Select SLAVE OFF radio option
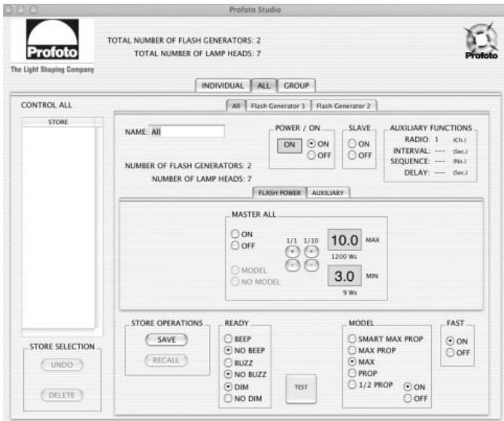This screenshot has width=504, height=421. pos(352,155)
